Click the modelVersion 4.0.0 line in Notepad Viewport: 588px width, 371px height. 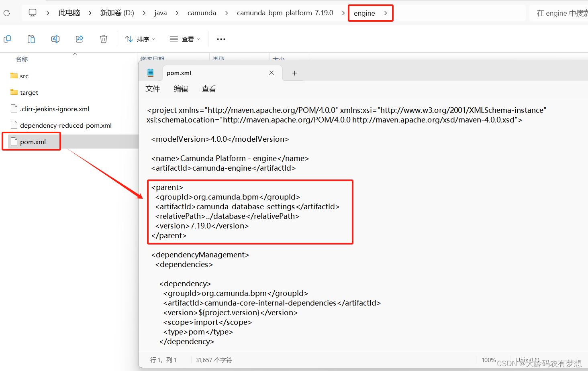click(x=220, y=139)
